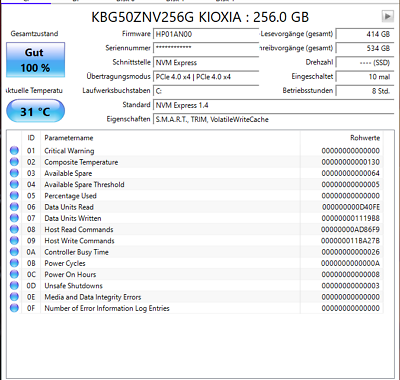Viewport: 400px width, 380px height.
Task: Click raw value 0000000000000A
Action: click(351, 263)
